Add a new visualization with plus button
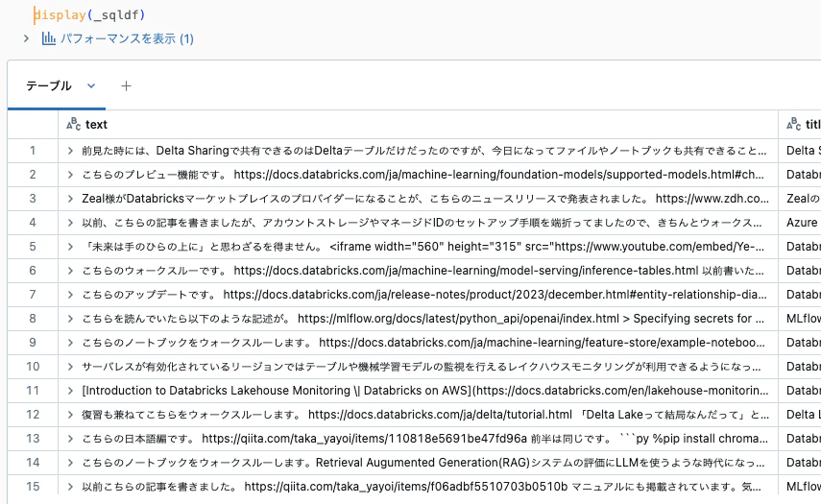Viewport: 821px width, 504px height. (x=126, y=85)
